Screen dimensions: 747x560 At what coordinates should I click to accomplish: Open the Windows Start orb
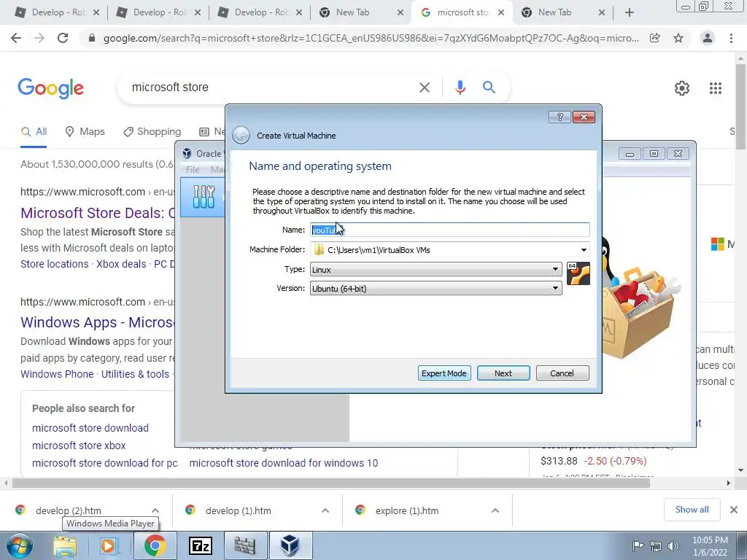pyautogui.click(x=19, y=545)
